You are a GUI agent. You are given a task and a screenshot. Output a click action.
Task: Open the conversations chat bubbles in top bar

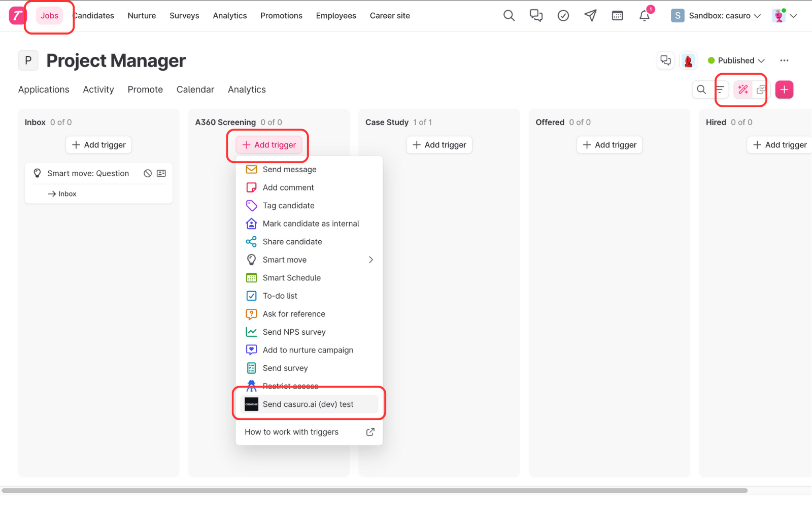pyautogui.click(x=536, y=16)
